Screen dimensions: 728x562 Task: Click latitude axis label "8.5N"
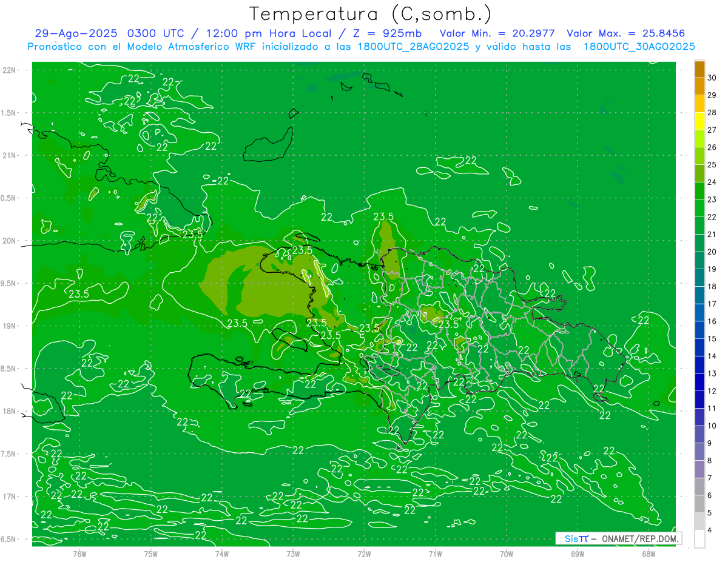(x=9, y=369)
